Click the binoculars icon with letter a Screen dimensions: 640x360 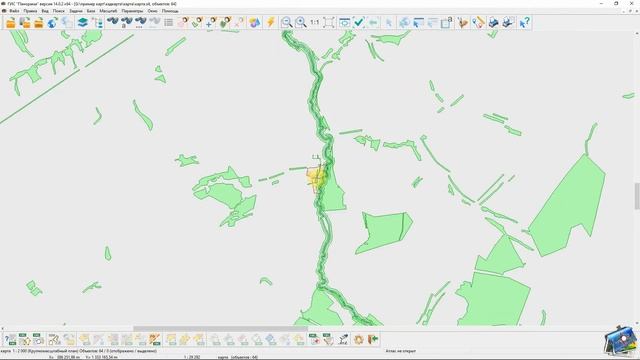click(127, 22)
